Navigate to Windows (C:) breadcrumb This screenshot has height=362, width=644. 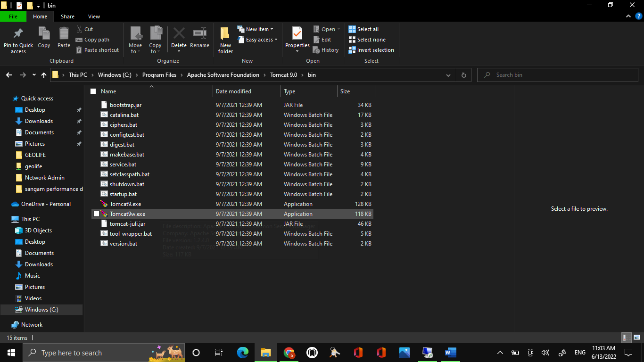pos(115,75)
